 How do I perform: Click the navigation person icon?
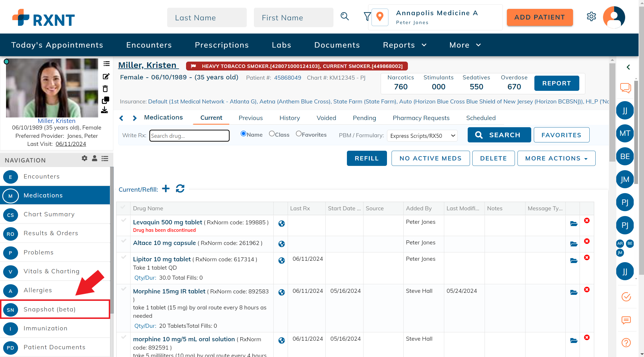[x=94, y=158]
